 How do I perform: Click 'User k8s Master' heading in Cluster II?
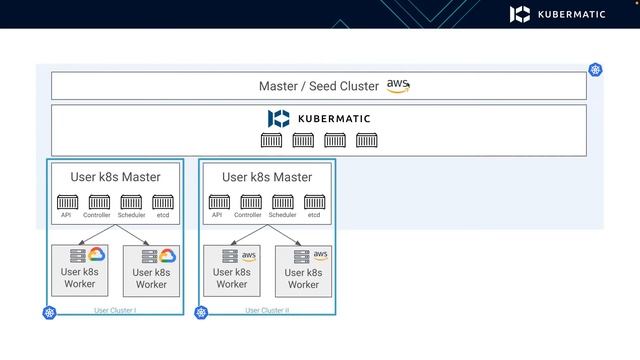pyautogui.click(x=267, y=177)
